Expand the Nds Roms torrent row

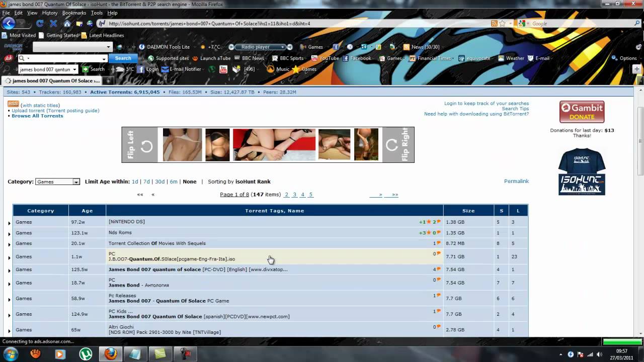pyautogui.click(x=9, y=234)
